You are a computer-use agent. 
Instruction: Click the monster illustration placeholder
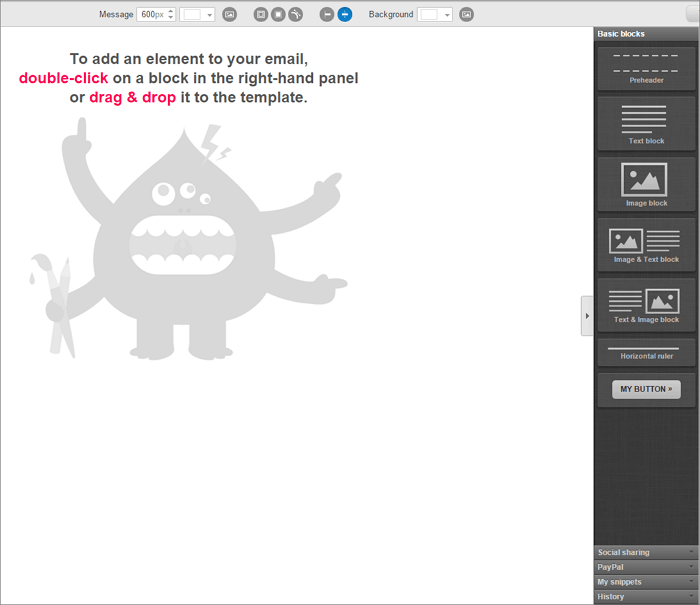pos(188,239)
